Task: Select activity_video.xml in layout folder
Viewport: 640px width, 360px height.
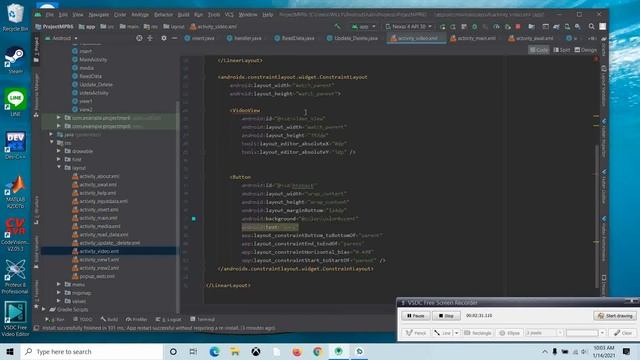Action: click(99, 251)
